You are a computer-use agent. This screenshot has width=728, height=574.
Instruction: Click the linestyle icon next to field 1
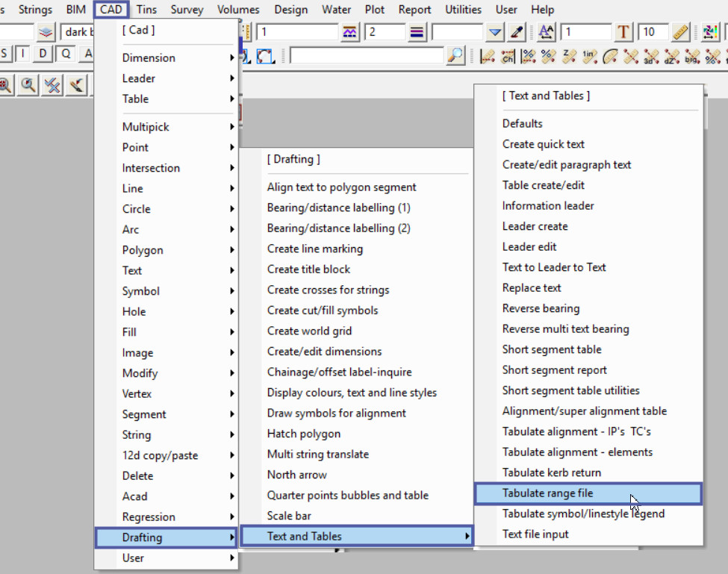coord(349,32)
